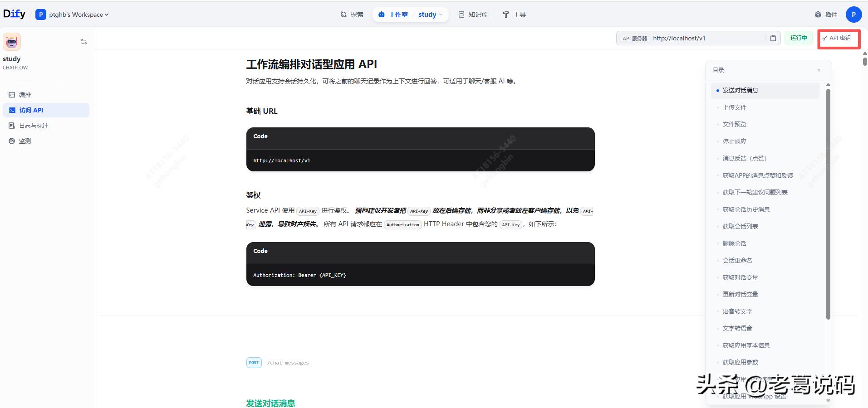The height and width of the screenshot is (408, 868).
Task: Select 访问 API in sidebar
Action: pos(46,110)
